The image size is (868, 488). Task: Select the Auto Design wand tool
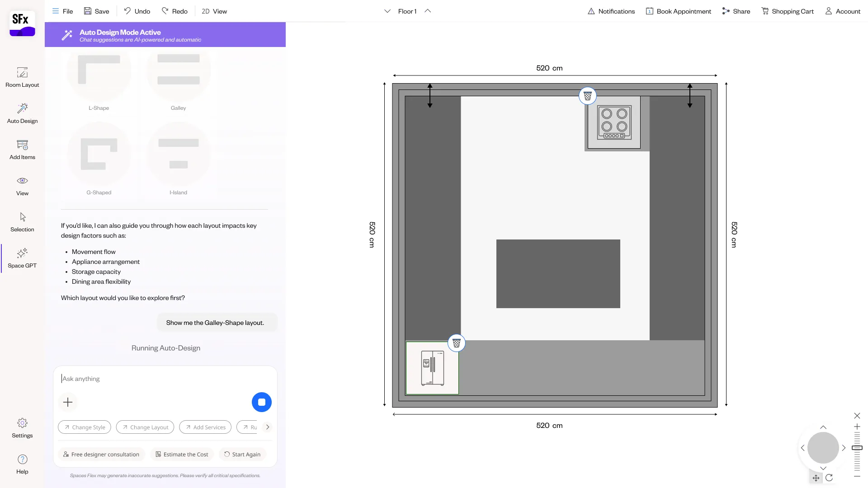pos(22,113)
